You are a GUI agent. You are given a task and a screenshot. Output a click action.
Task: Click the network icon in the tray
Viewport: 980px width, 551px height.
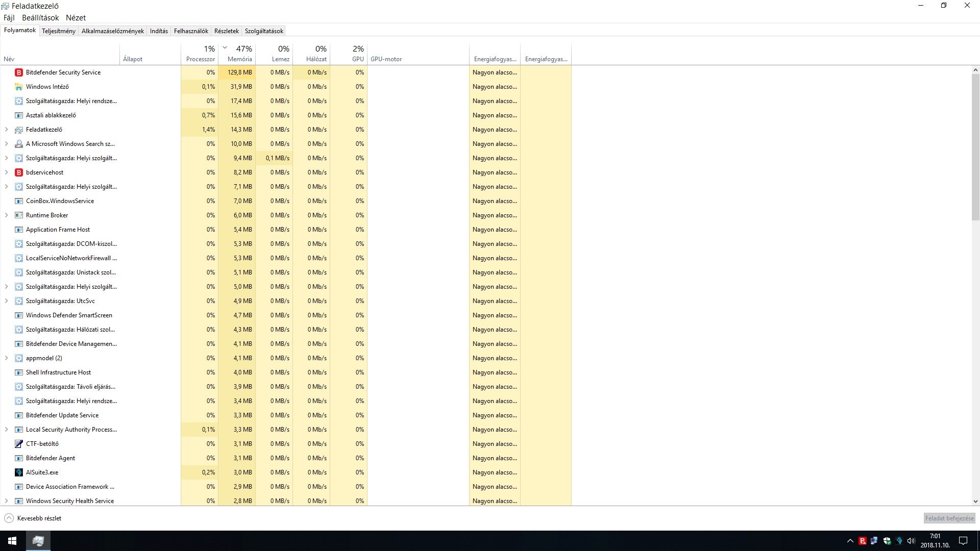(874, 541)
